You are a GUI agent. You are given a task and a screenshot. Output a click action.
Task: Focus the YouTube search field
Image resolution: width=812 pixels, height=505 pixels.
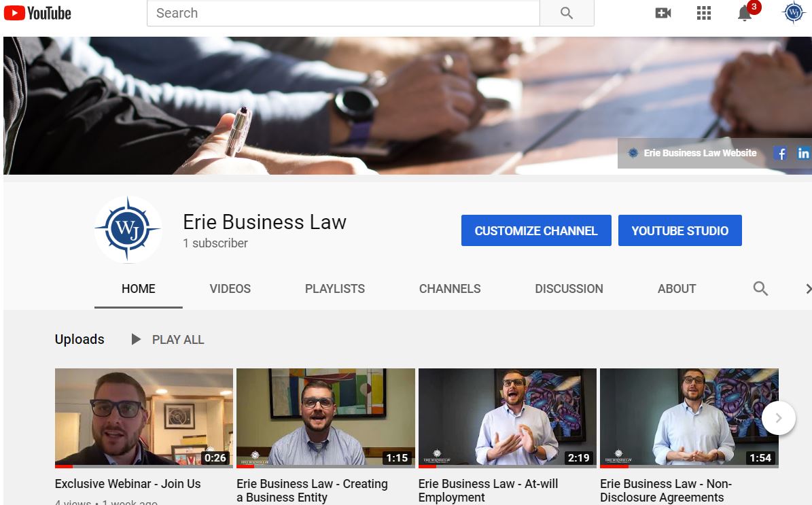pyautogui.click(x=343, y=13)
